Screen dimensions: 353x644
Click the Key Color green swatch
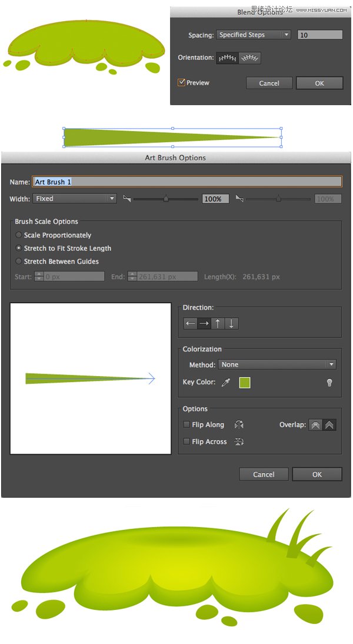(x=244, y=383)
